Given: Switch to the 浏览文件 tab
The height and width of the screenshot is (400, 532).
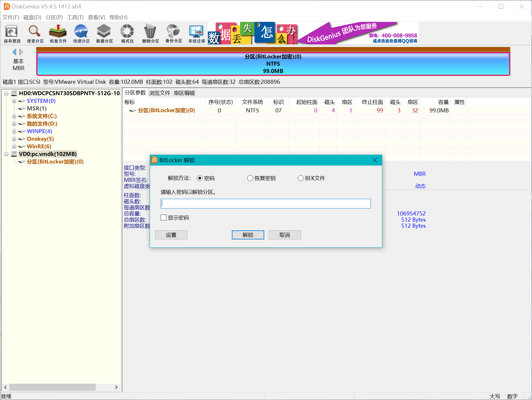Looking at the screenshot, I should (160, 93).
